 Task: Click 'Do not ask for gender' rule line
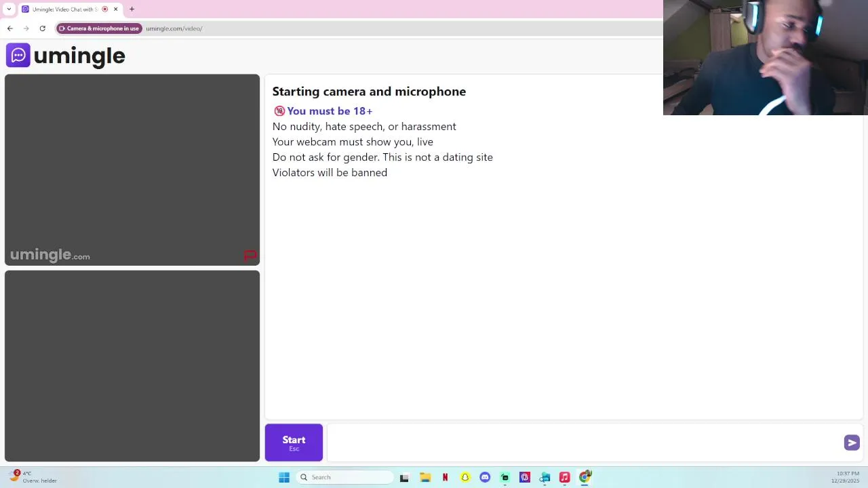click(x=382, y=157)
